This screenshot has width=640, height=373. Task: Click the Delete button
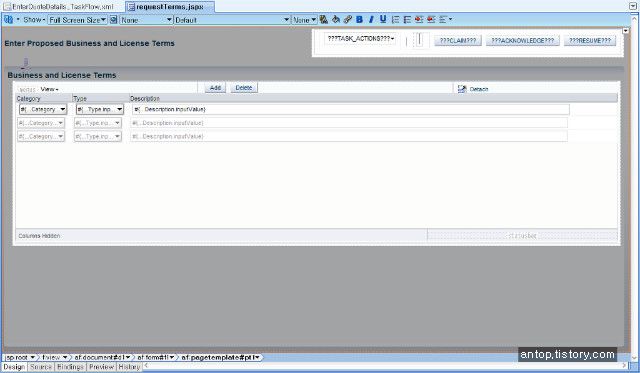coord(244,88)
